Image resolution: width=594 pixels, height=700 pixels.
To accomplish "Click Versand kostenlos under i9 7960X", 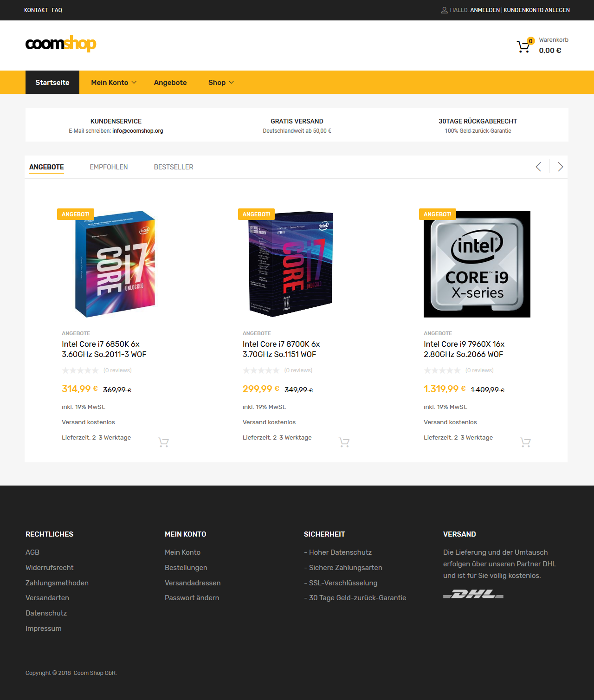I will pos(450,422).
